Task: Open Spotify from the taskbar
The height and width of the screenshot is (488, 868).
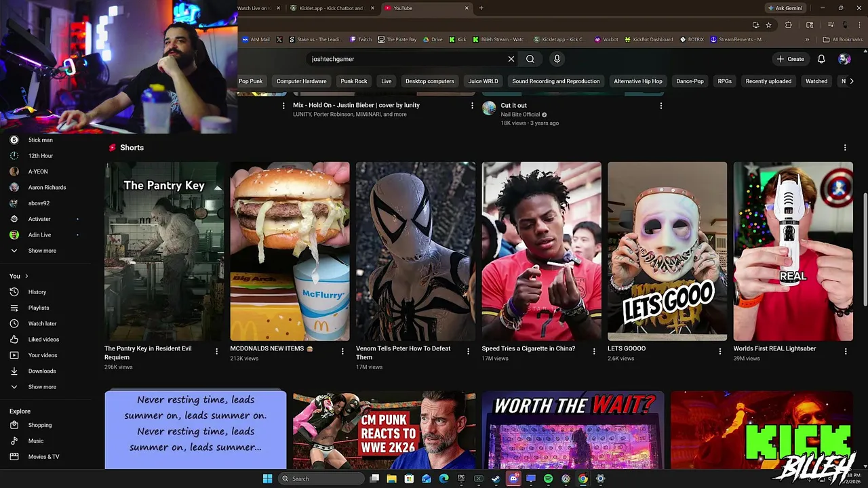Action: [548, 479]
